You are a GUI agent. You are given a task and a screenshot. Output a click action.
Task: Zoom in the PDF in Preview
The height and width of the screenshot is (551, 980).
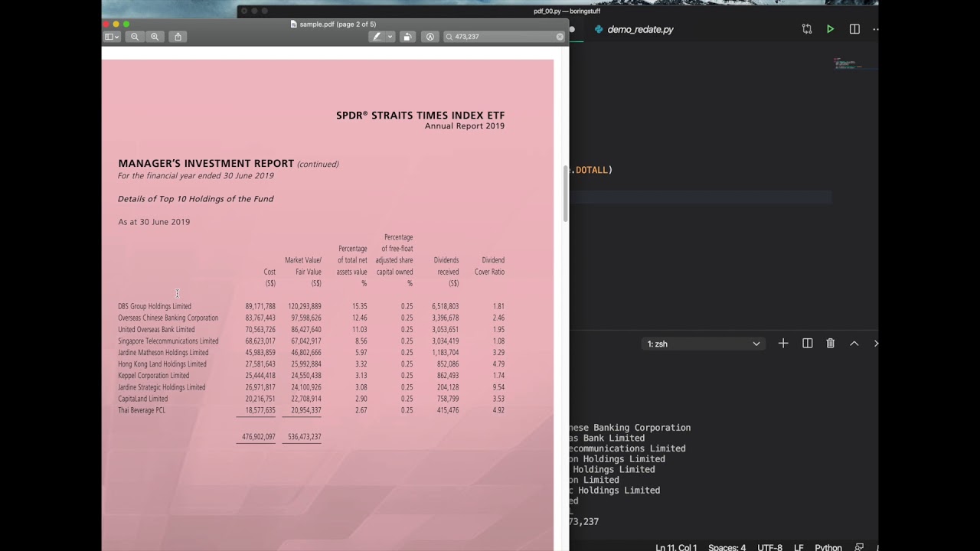pyautogui.click(x=155, y=37)
